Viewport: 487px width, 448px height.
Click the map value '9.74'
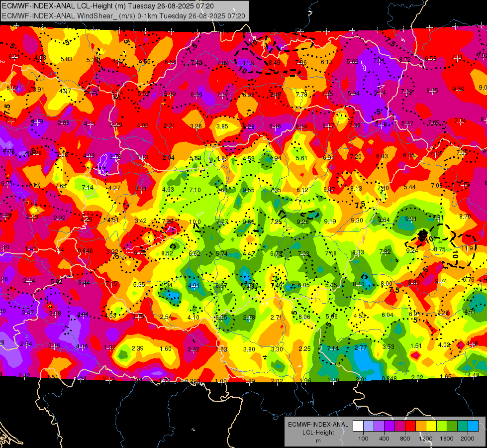(x=441, y=281)
